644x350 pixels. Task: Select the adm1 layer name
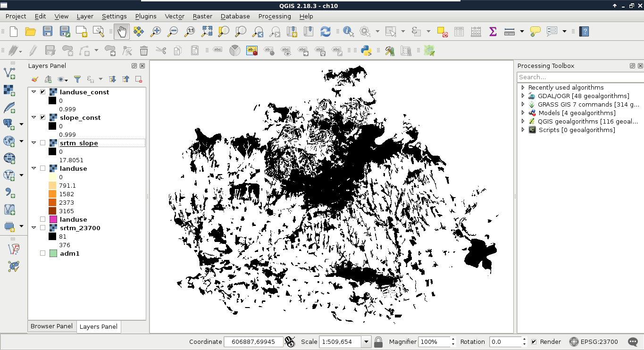point(70,253)
